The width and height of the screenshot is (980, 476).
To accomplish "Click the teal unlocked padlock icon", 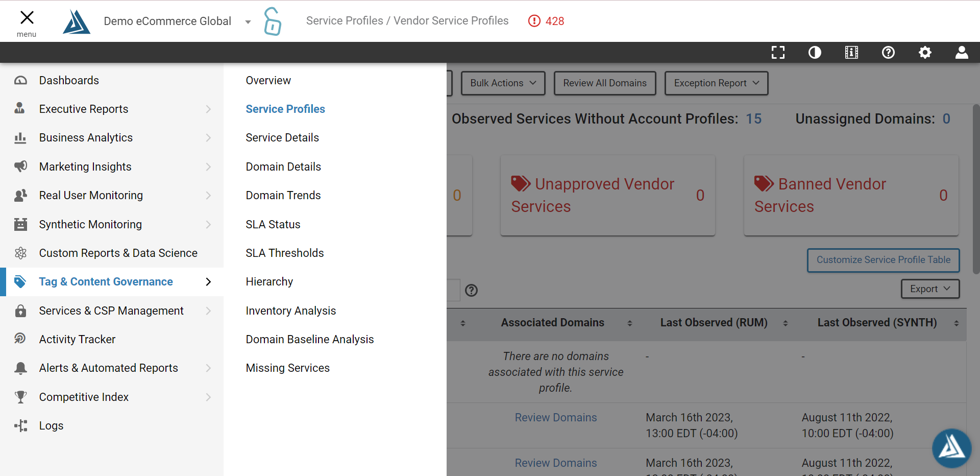I will pos(273,21).
